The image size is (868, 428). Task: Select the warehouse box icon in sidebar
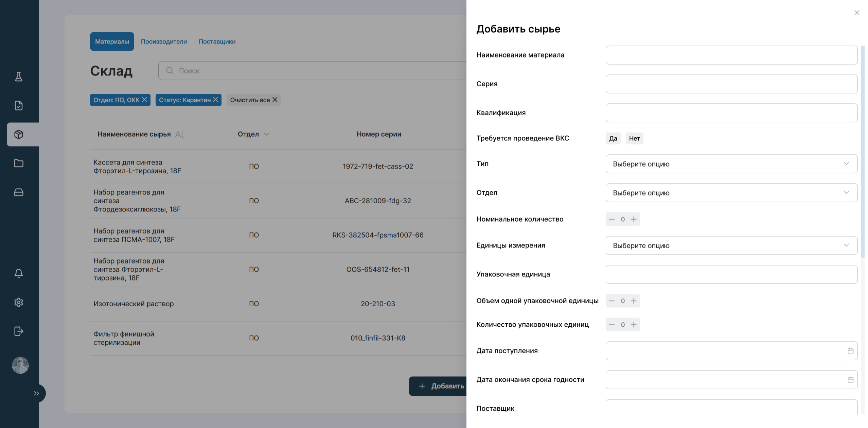coord(19,134)
